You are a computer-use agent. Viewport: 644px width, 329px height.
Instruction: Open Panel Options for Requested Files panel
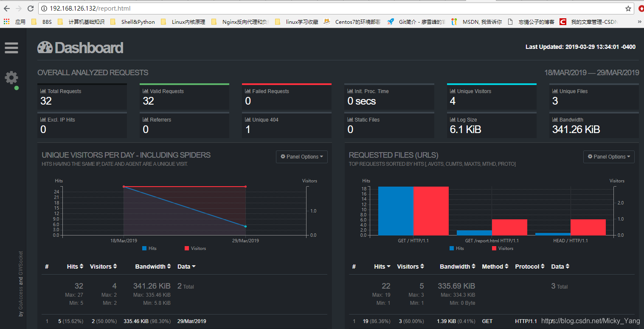609,157
